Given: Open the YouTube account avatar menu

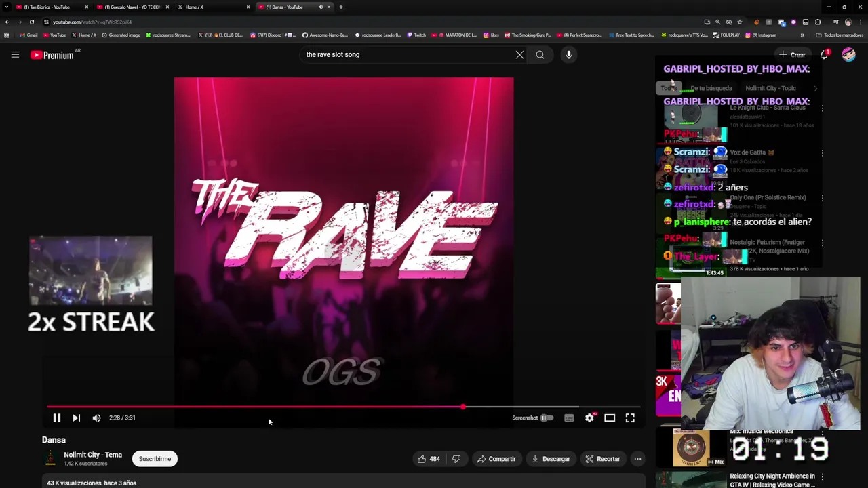Looking at the screenshot, I should pyautogui.click(x=848, y=55).
